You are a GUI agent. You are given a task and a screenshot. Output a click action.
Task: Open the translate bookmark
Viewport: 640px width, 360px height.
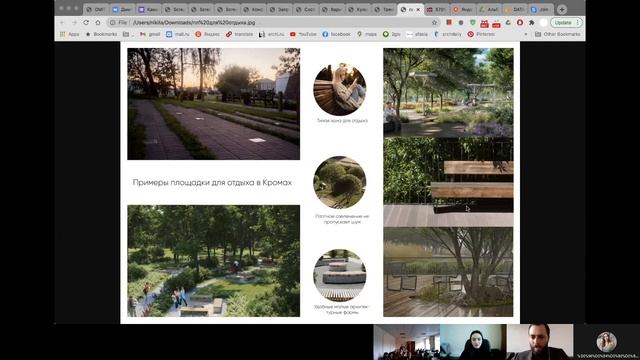[240, 34]
